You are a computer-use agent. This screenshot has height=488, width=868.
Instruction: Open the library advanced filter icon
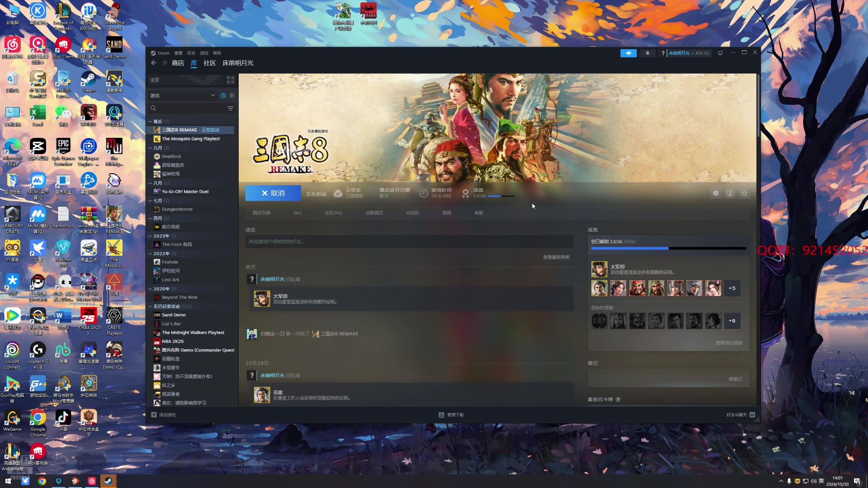tap(230, 108)
